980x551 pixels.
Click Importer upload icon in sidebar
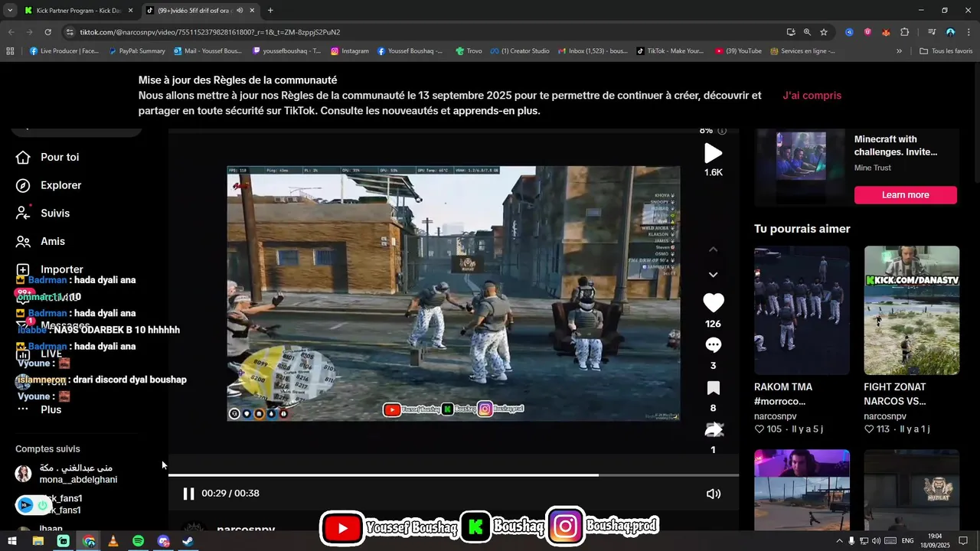(x=23, y=269)
